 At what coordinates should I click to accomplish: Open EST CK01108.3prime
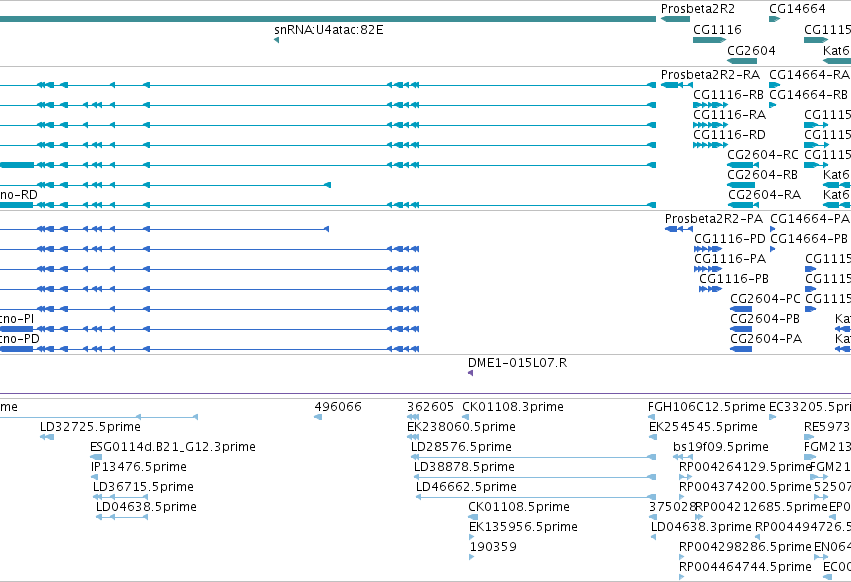[x=513, y=407]
